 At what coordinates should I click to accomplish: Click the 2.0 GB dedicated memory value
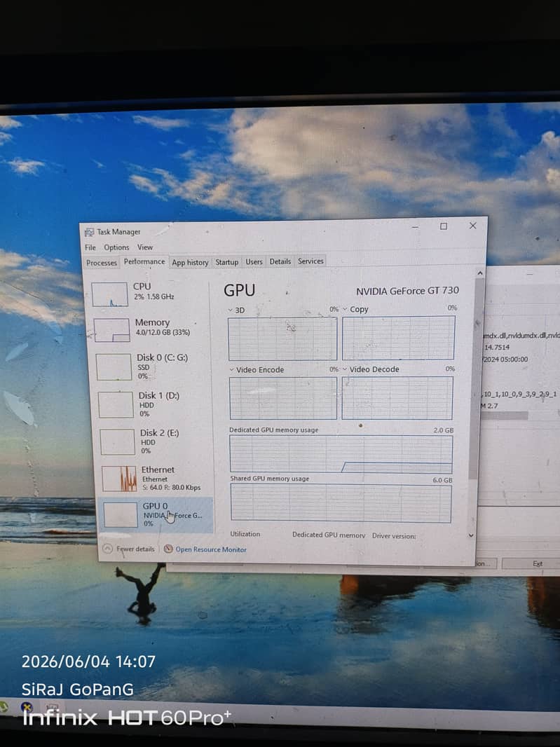click(443, 430)
